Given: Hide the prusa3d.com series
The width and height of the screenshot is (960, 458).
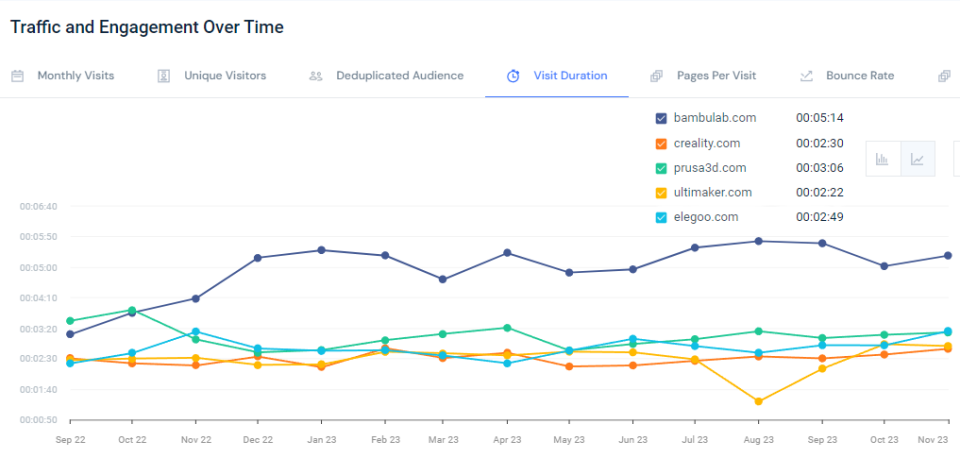Looking at the screenshot, I should click(x=661, y=168).
